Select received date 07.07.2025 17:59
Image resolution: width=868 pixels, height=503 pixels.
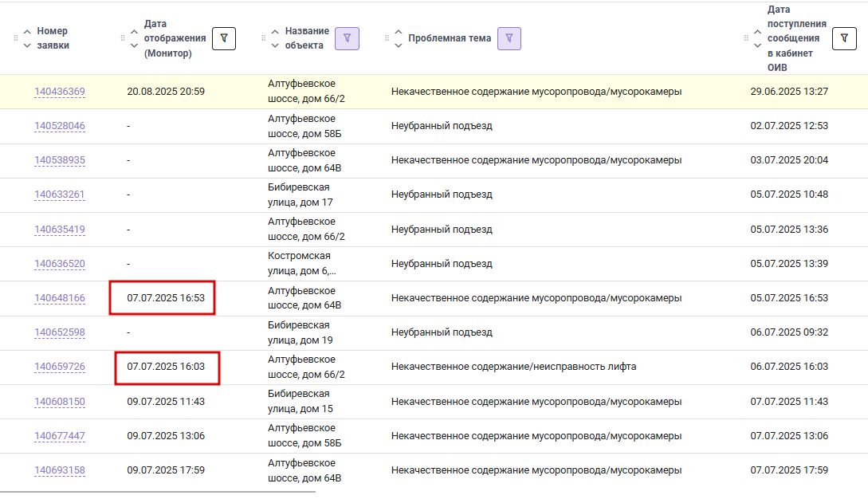[x=789, y=470]
